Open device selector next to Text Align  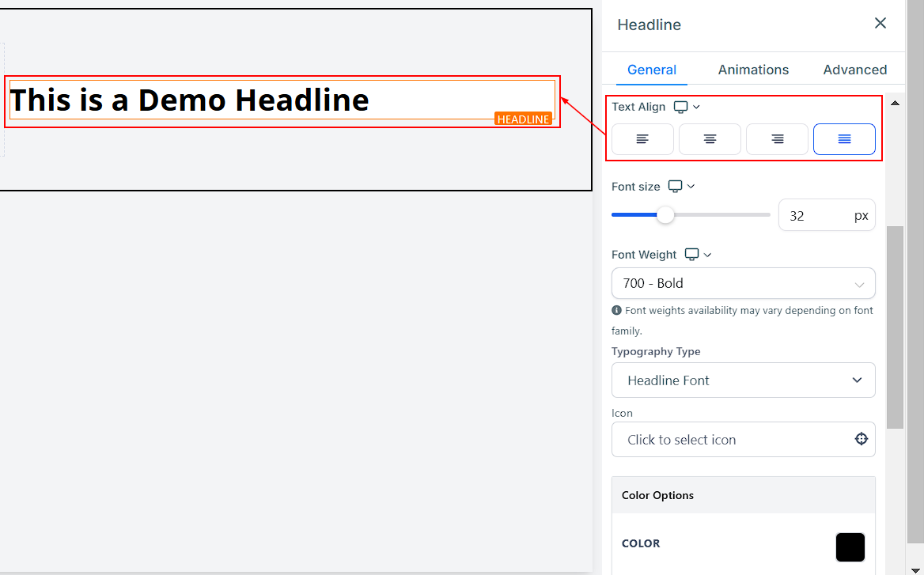click(687, 107)
